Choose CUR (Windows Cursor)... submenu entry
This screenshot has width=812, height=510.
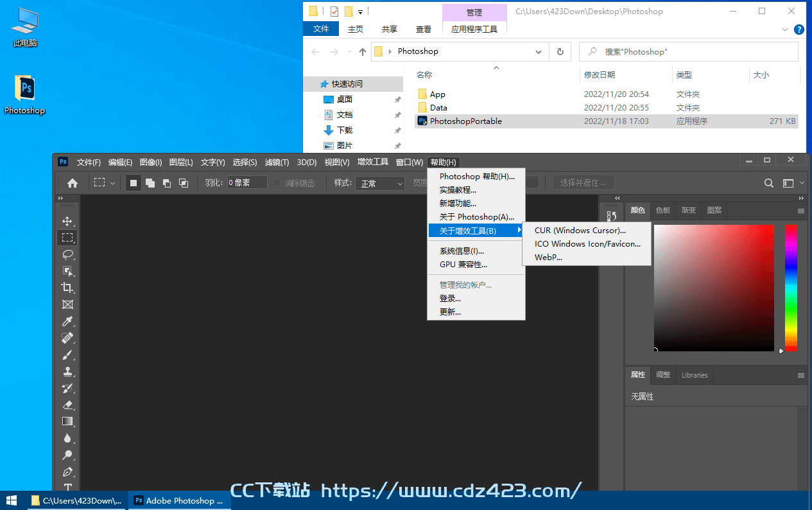(x=587, y=231)
